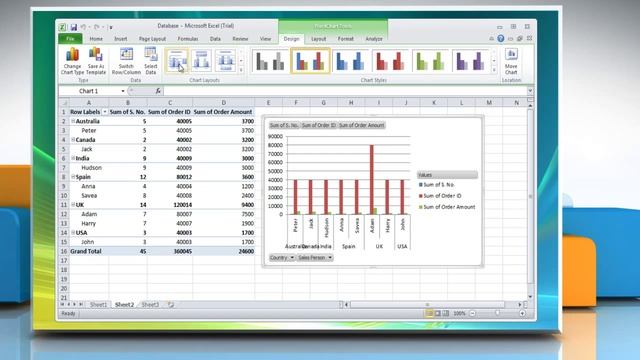Collapse the Canada group
The image size is (640, 360).
[73, 140]
